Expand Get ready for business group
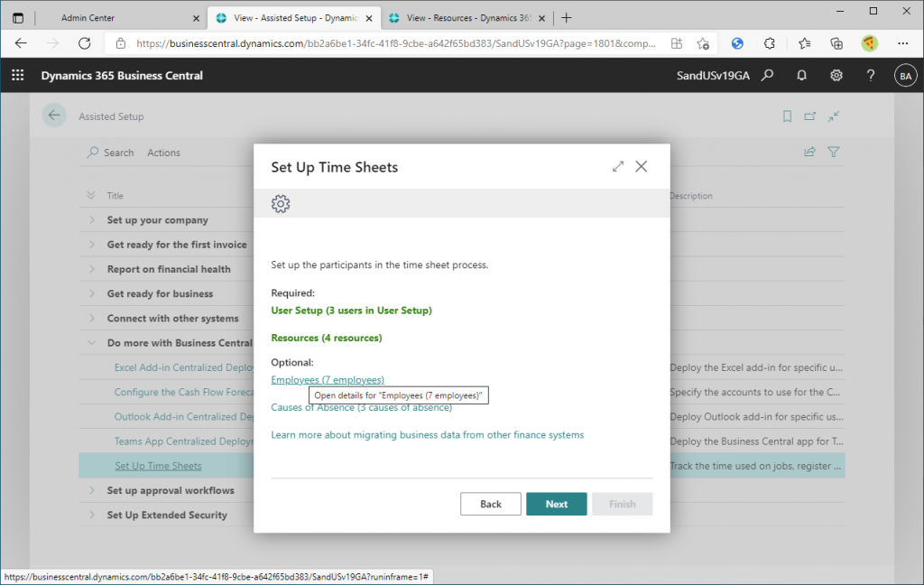The width and height of the screenshot is (924, 585). point(92,293)
